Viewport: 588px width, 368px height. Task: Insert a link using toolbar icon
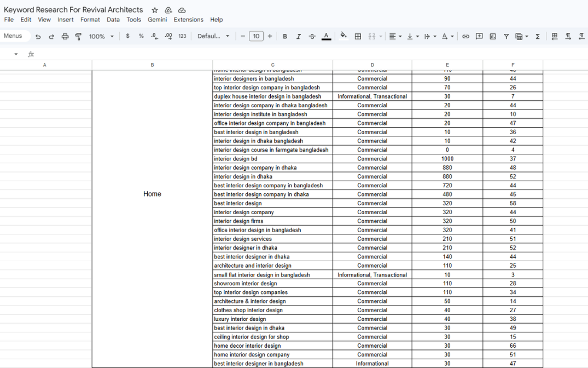pos(465,36)
